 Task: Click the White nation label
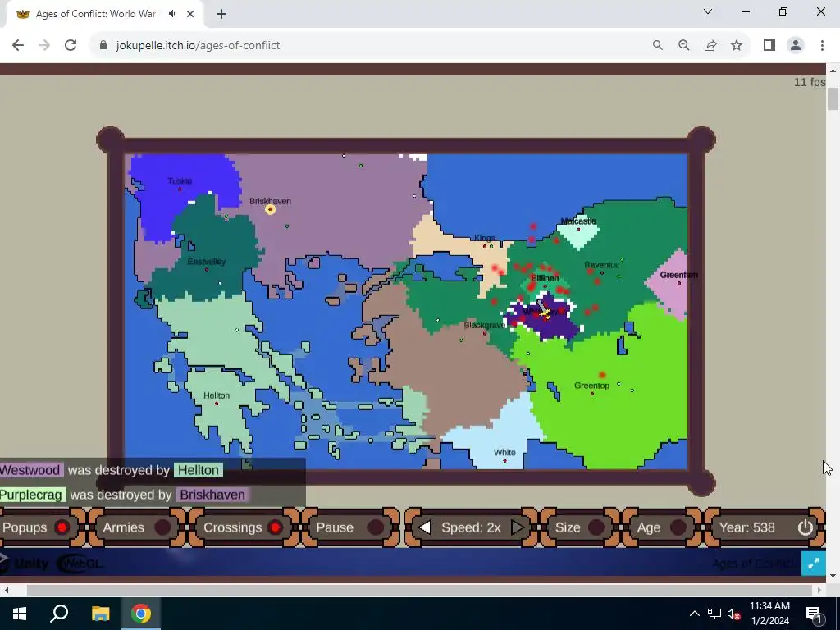[x=504, y=452]
